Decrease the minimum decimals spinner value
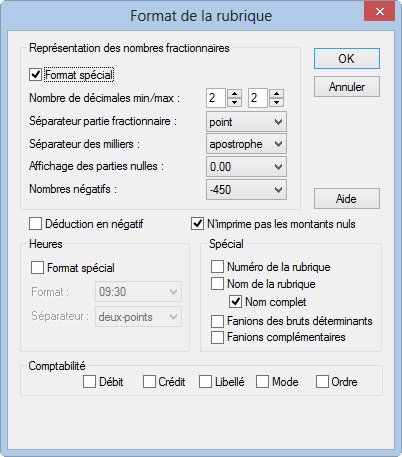The width and height of the screenshot is (402, 457). [235, 102]
